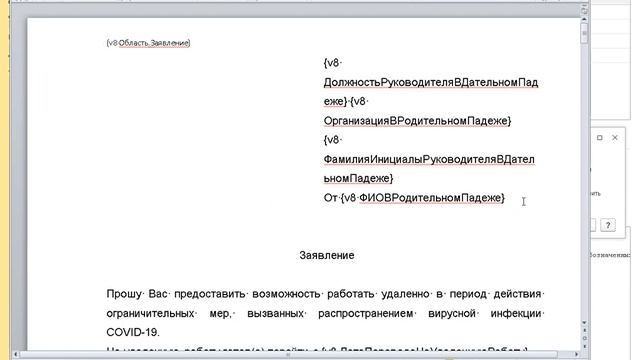Click the word 'От' before the ФИО placeholder
The image size is (640, 360).
[x=330, y=198]
